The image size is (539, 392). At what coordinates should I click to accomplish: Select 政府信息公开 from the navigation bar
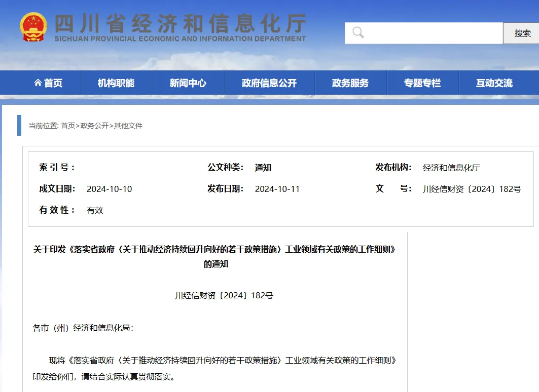click(269, 83)
